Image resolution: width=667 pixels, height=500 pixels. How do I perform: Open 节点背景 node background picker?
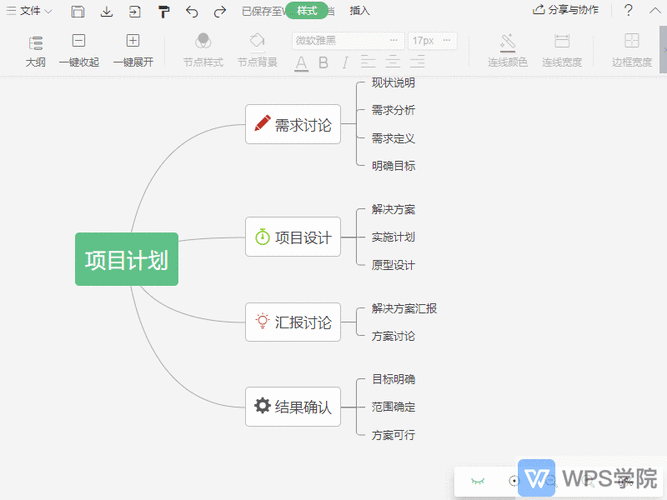pos(257,51)
